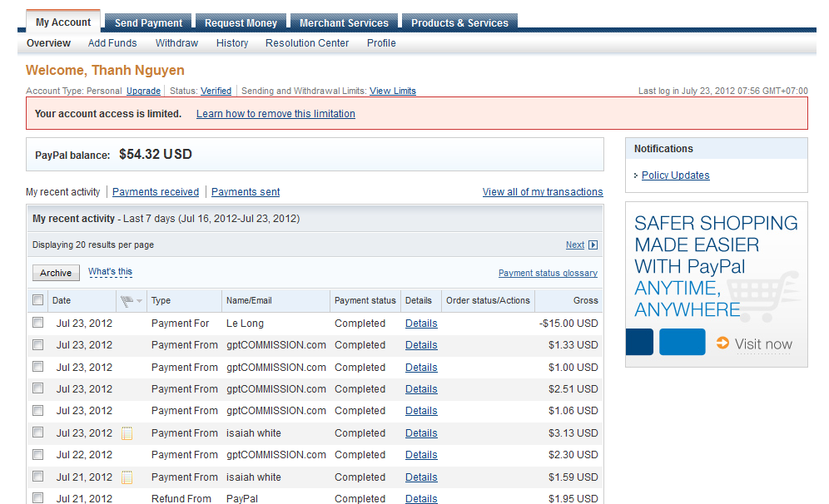Open the Payments sent link
The image size is (829, 504).
click(x=246, y=192)
